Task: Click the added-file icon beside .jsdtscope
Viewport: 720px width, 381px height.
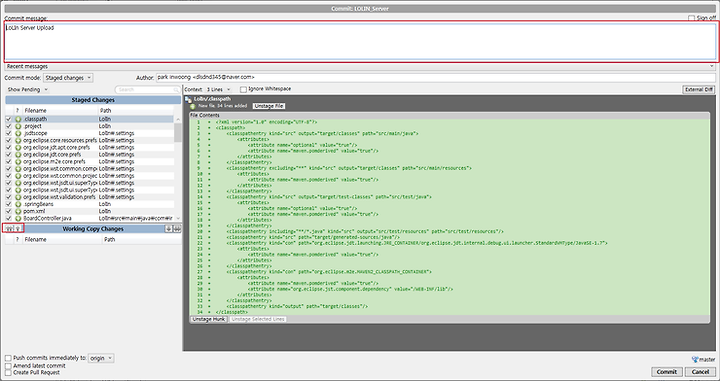Action: [18, 133]
